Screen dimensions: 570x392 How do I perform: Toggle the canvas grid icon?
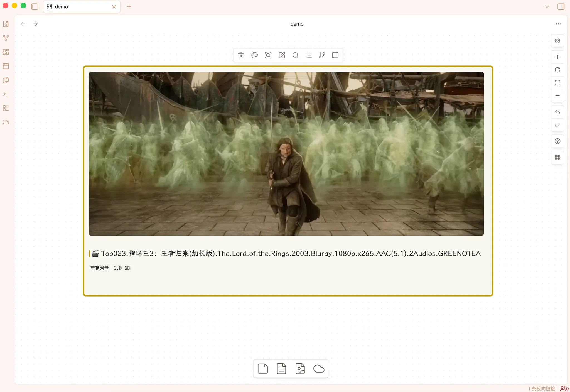click(x=557, y=158)
